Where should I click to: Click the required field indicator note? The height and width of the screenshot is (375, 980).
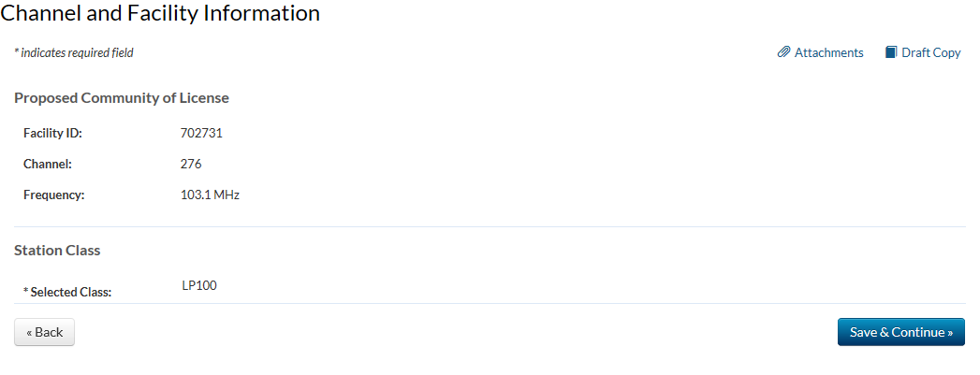74,52
